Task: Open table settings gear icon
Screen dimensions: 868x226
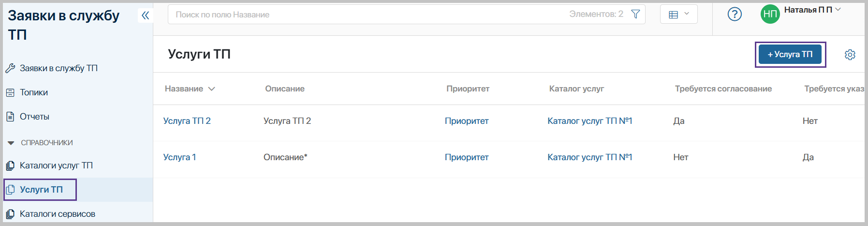Action: 850,55
